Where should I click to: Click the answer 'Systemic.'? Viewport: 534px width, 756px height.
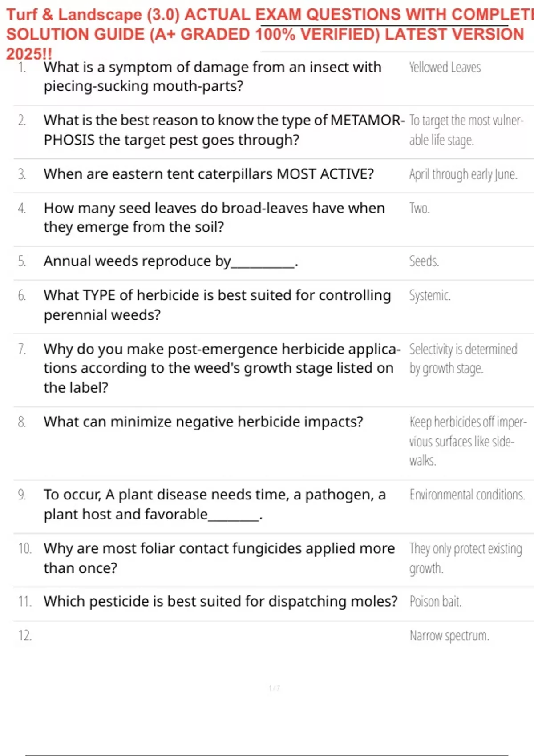430,295
